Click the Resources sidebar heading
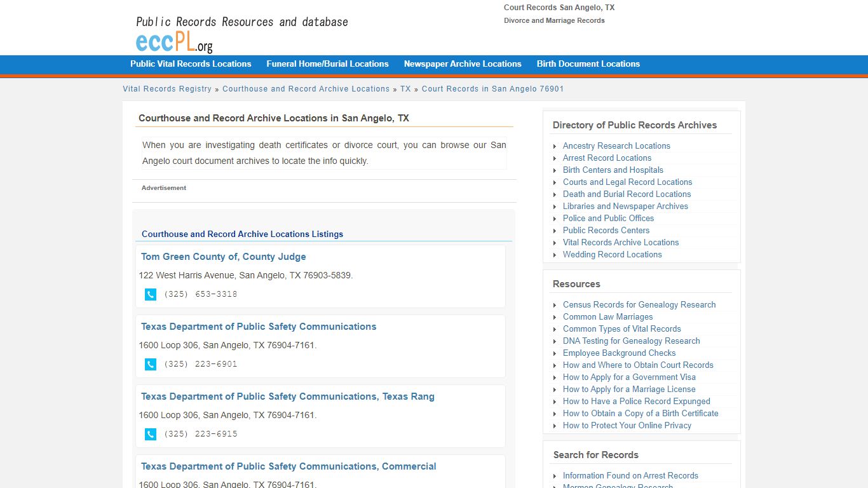Viewport: 868px width, 488px height. pos(576,284)
